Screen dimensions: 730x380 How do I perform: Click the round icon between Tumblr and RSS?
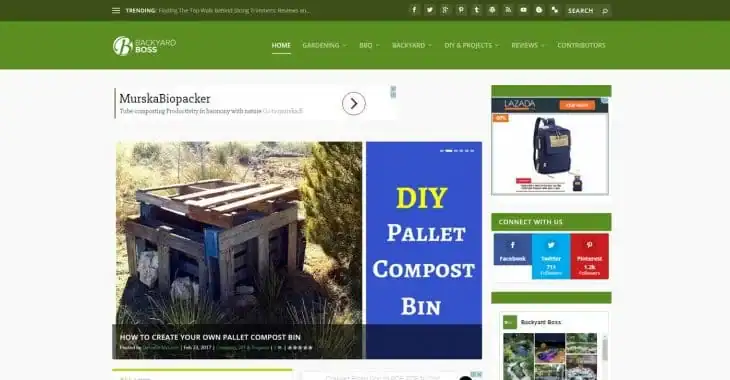tap(492, 10)
